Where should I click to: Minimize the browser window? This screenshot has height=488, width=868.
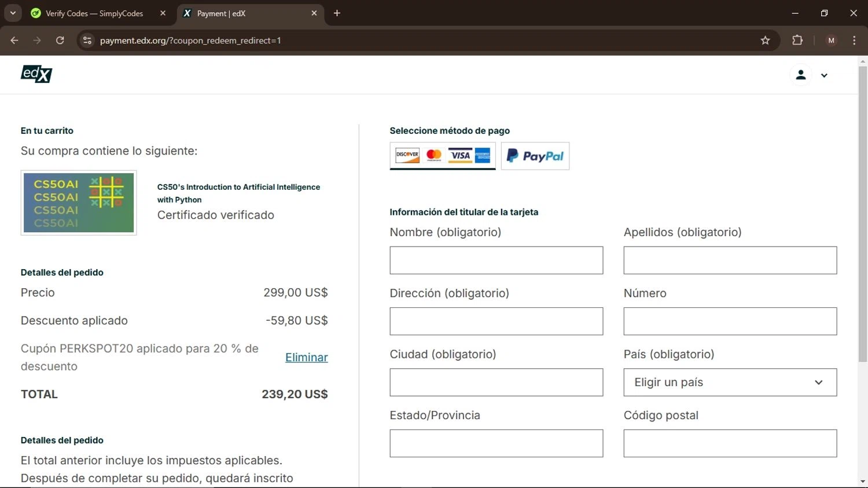pos(795,13)
